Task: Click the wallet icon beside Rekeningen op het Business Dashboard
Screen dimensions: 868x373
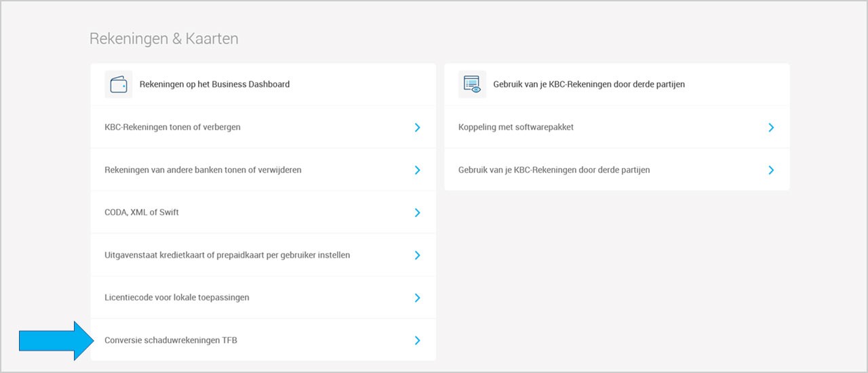Action: [x=119, y=85]
